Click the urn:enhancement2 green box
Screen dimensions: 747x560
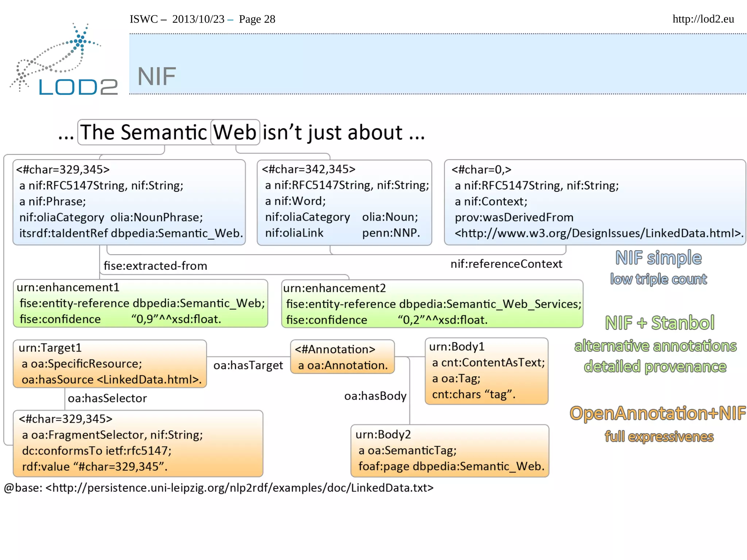pyautogui.click(x=432, y=304)
